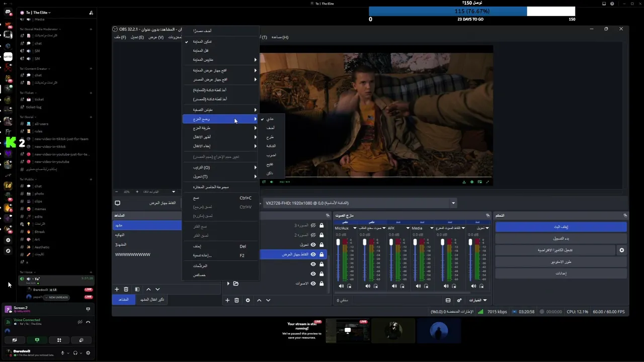
Task: Lock the الصورة 3 source
Action: pos(321,225)
